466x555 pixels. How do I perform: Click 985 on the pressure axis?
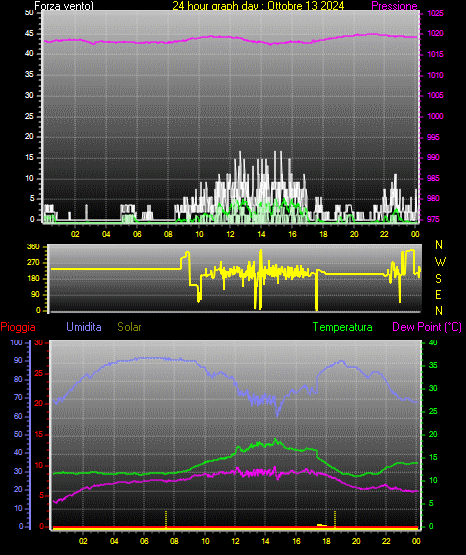point(433,178)
